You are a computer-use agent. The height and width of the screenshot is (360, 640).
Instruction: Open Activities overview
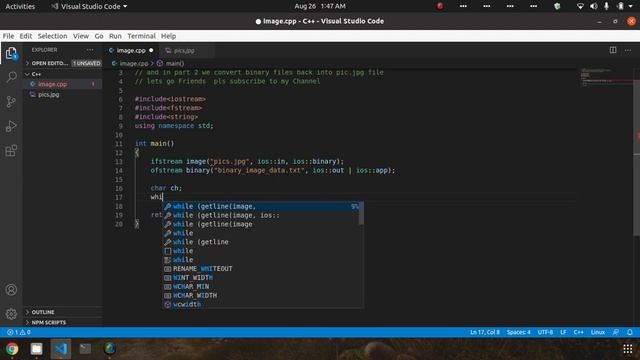pos(20,7)
